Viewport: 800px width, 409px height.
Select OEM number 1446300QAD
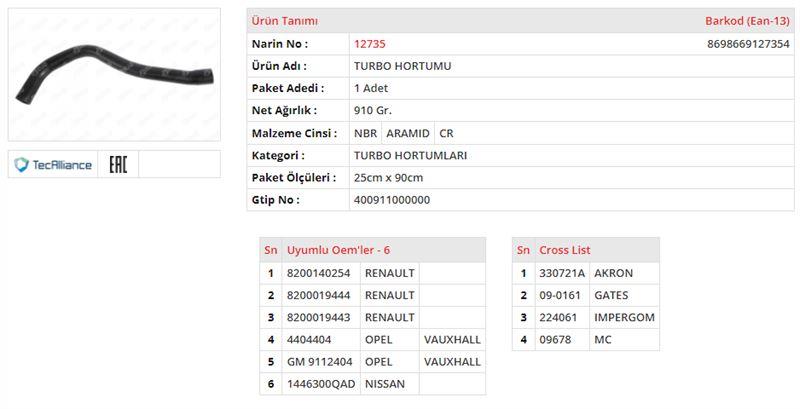(x=321, y=384)
